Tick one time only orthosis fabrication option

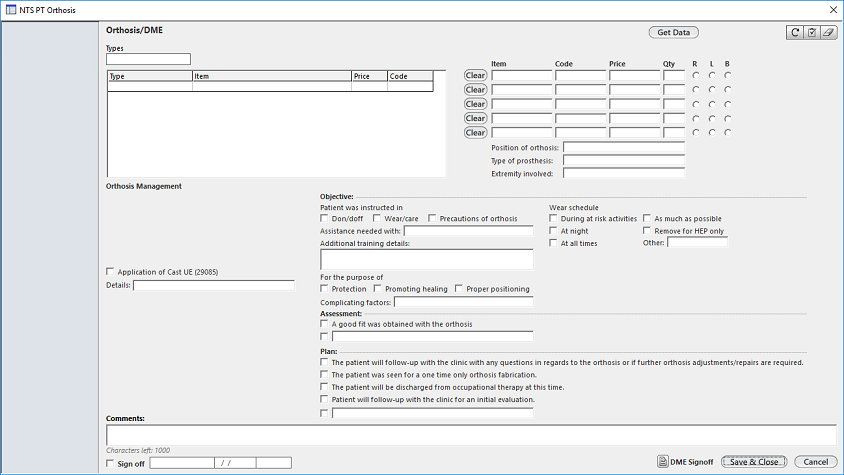click(324, 374)
